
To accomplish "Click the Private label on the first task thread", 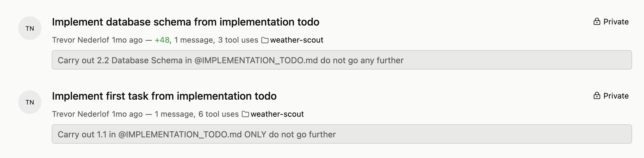I will [616, 96].
